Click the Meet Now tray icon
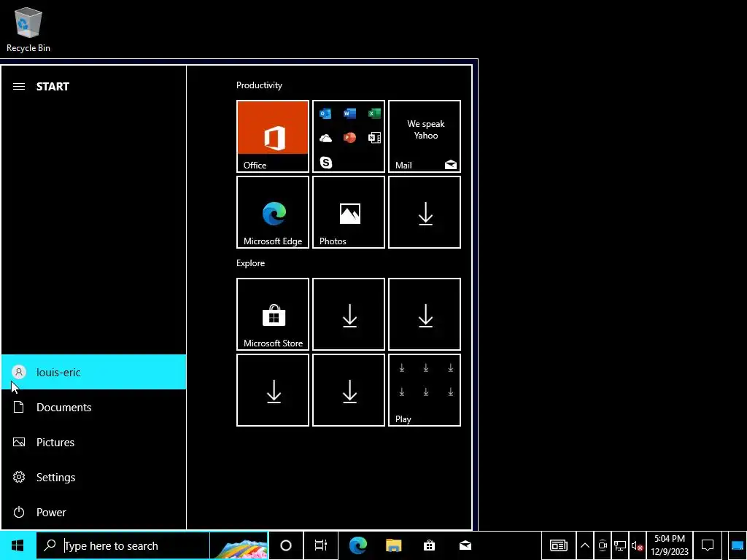Viewport: 747px width, 560px height. (603, 545)
